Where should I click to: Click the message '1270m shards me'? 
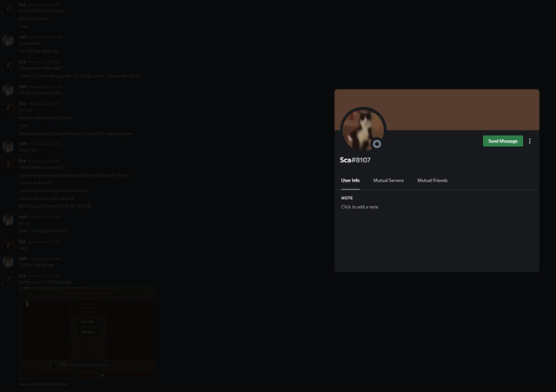coord(36,265)
